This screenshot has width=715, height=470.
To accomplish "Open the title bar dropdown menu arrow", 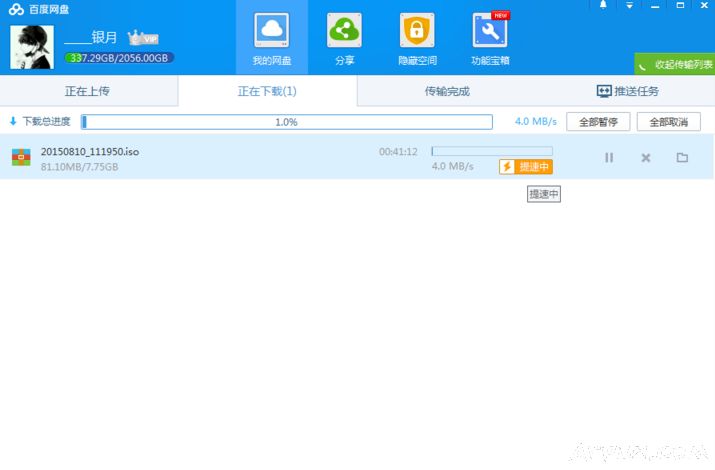I will pos(629,5).
